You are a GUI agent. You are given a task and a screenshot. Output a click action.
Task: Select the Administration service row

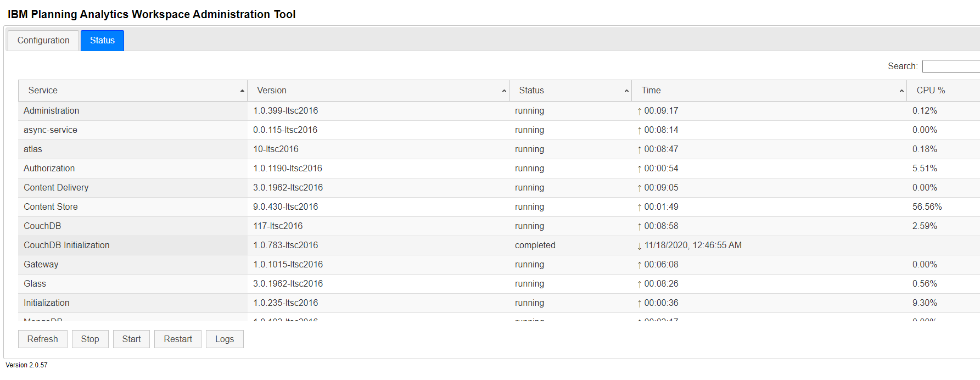499,111
